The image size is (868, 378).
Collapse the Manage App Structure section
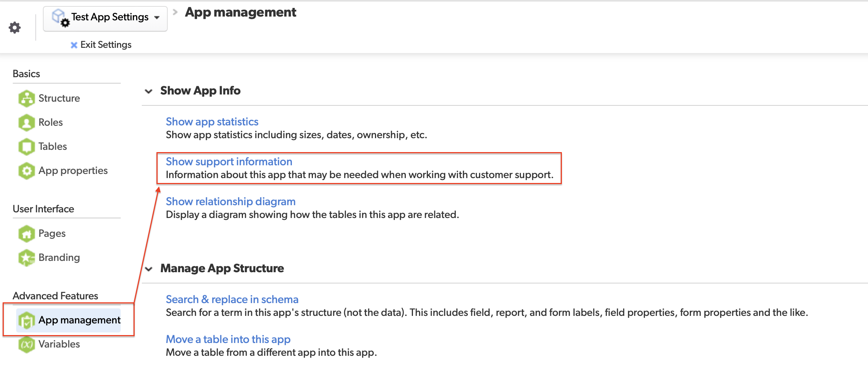coord(149,269)
